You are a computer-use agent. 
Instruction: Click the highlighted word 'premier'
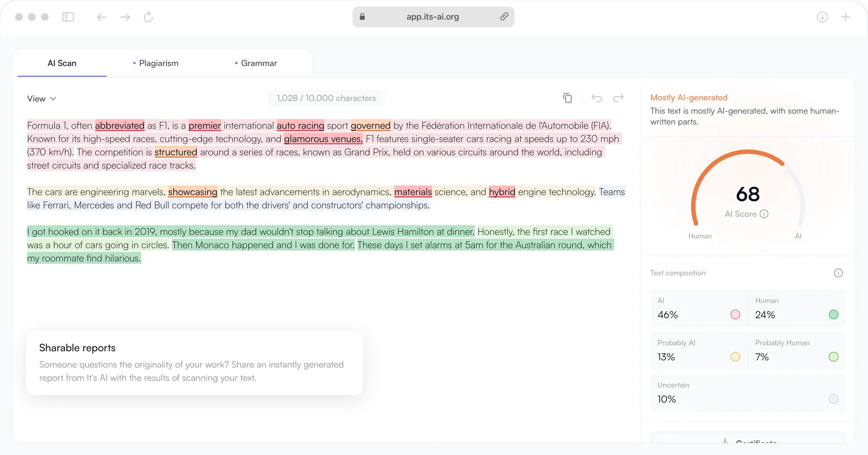pos(205,126)
